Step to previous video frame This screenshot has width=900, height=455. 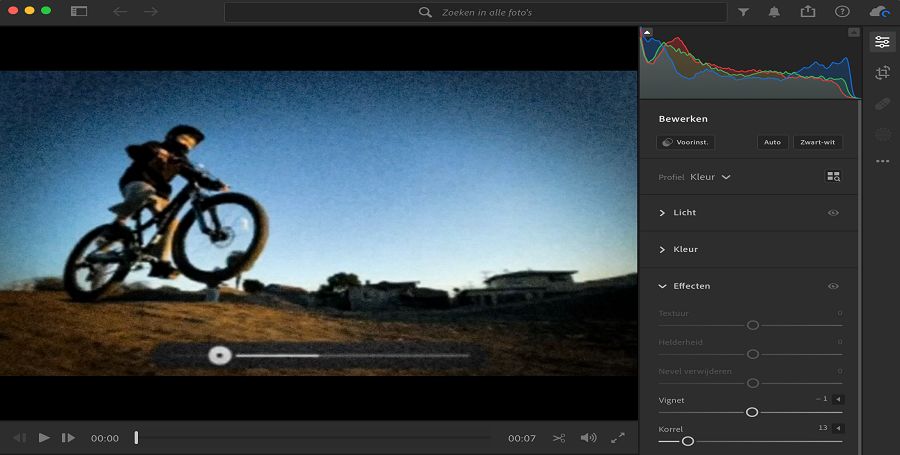click(20, 438)
